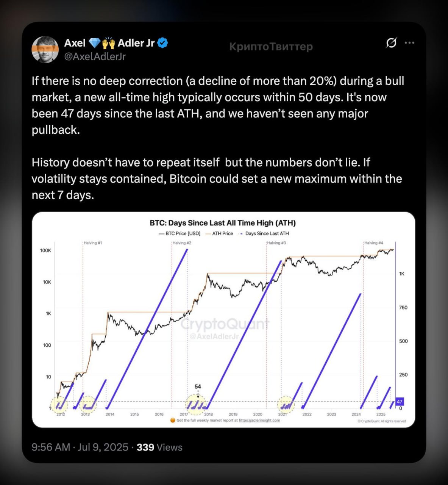Click the blue verified checkmark badge
Image resolution: width=448 pixels, height=485 pixels.
(x=162, y=43)
